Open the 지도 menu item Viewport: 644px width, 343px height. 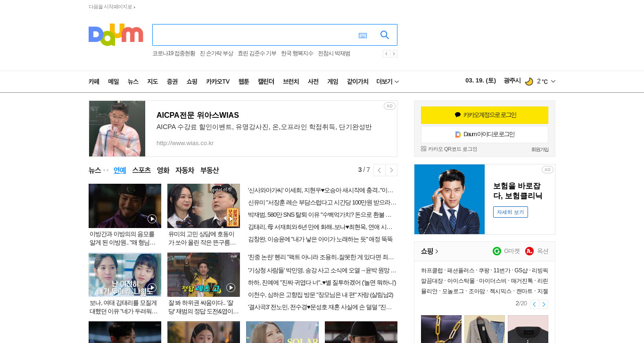[152, 82]
